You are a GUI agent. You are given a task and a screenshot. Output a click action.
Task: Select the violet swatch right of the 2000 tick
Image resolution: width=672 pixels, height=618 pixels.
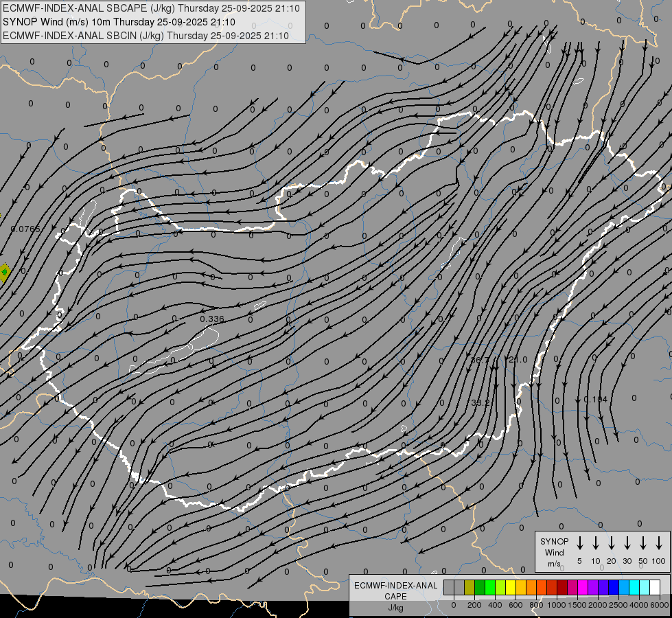(603, 587)
